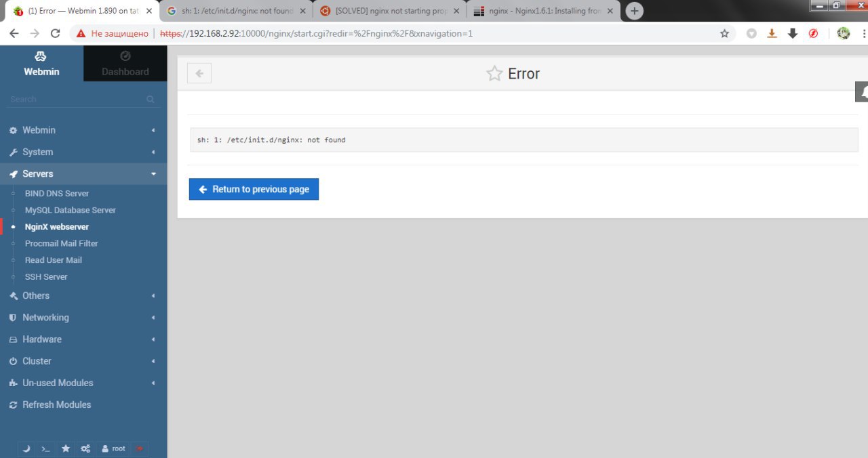Open Read User Mail module

(x=54, y=260)
